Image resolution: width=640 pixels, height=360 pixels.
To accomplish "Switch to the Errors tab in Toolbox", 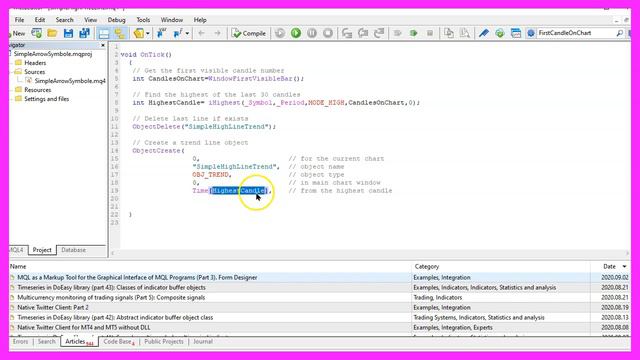I will pyautogui.click(x=20, y=341).
